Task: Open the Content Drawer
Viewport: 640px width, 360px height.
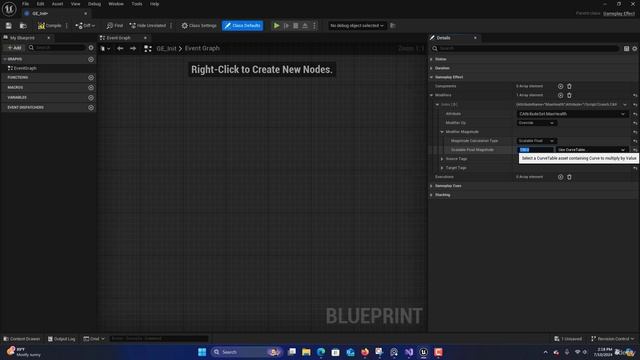Action: [x=22, y=339]
